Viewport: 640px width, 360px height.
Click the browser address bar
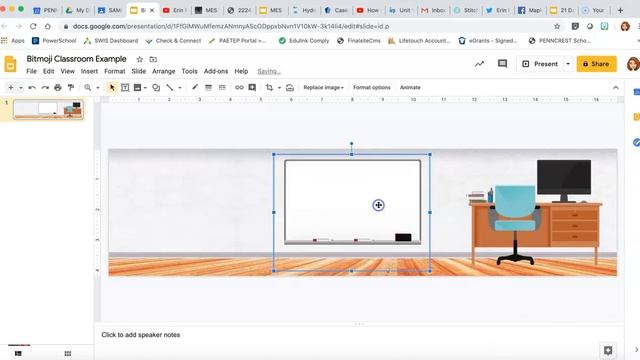click(x=310, y=27)
